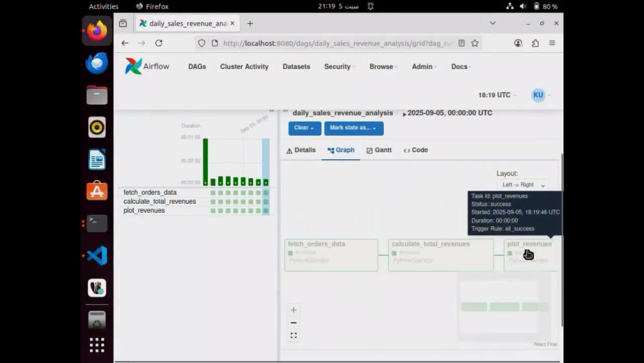This screenshot has width=644, height=363.
Task: Switch to Gantt tab
Action: tap(379, 150)
